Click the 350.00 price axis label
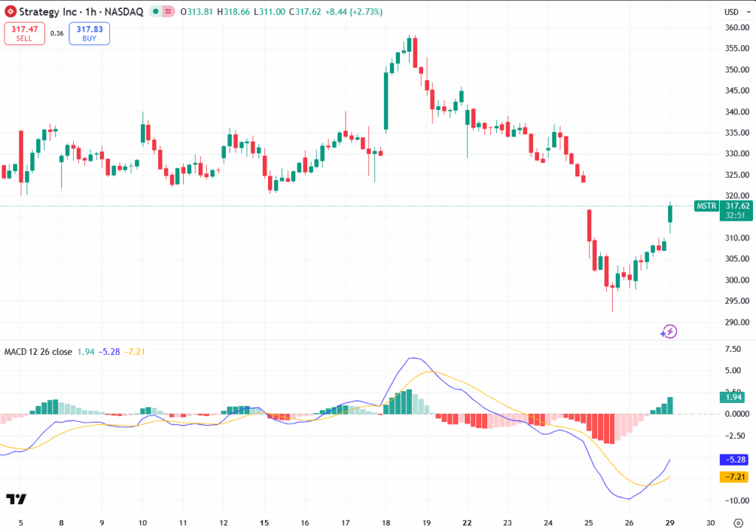 pyautogui.click(x=738, y=69)
